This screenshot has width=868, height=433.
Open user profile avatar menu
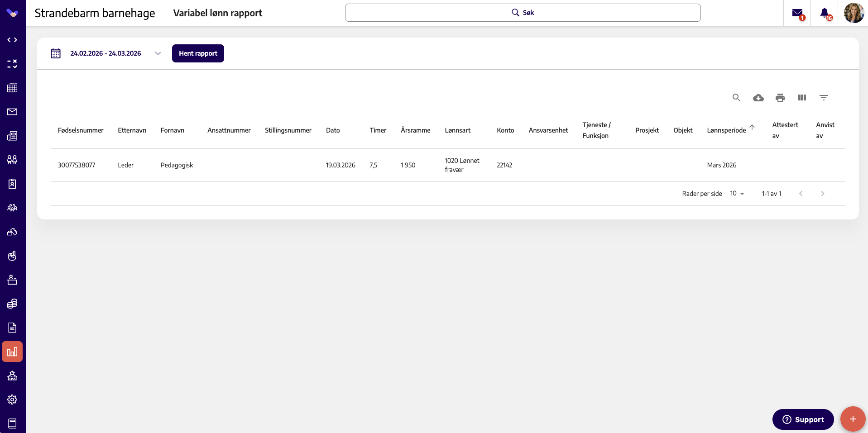854,13
